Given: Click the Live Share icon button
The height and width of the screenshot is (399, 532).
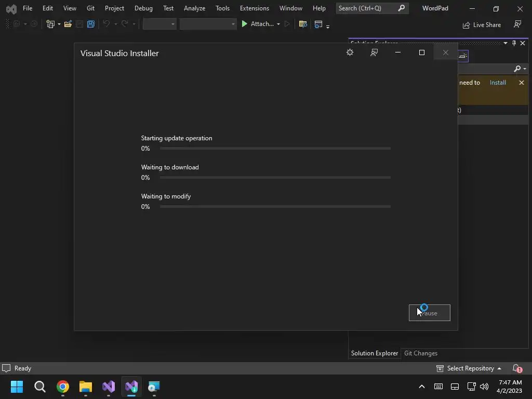Looking at the screenshot, I should click(466, 25).
